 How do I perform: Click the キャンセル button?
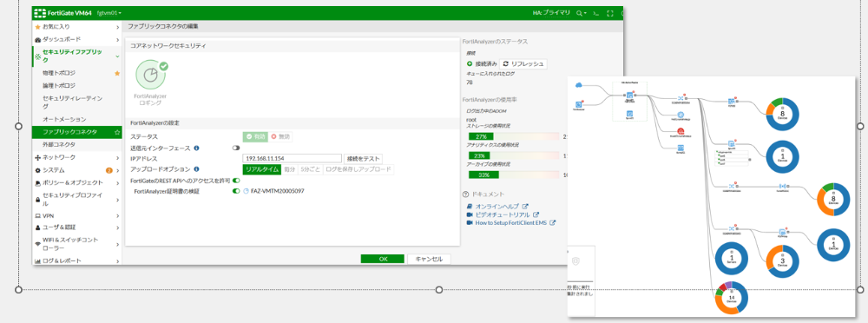coord(429,260)
